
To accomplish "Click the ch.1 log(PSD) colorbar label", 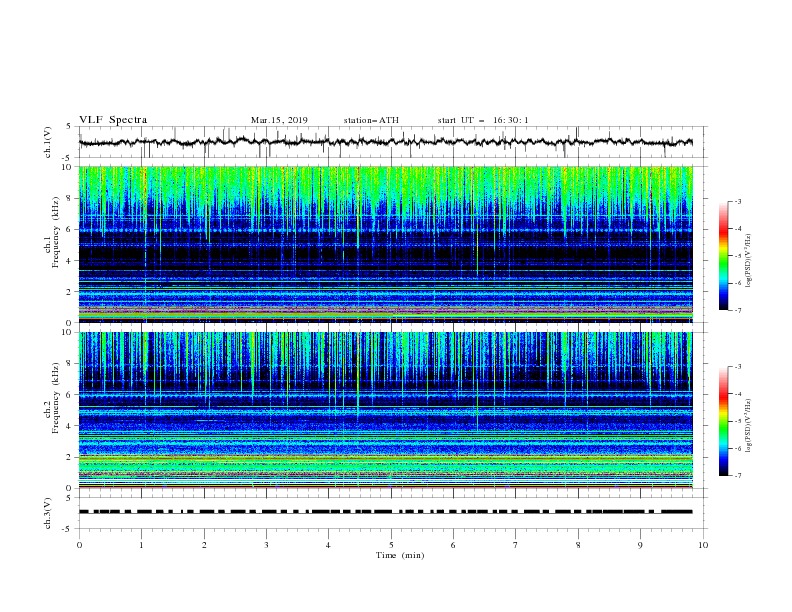I will 748,260.
